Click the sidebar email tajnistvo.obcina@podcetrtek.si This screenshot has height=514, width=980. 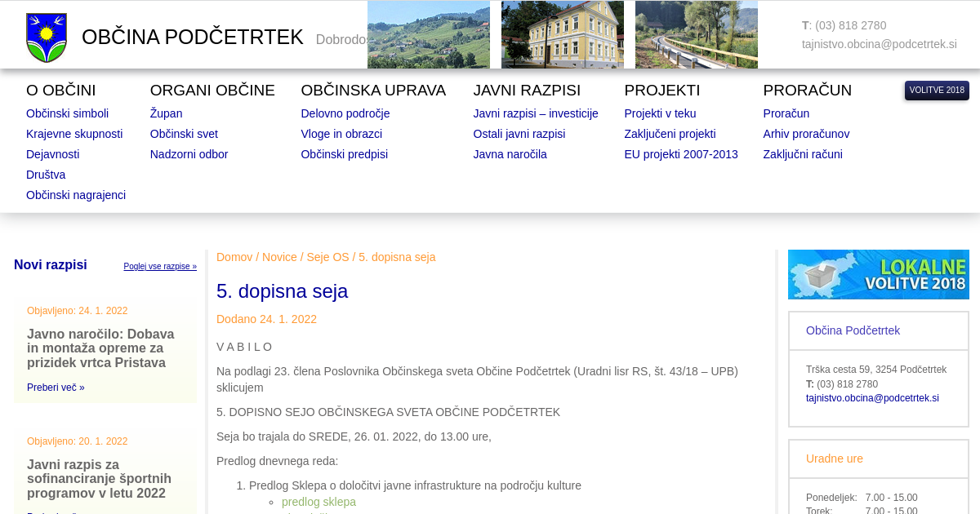click(x=871, y=398)
